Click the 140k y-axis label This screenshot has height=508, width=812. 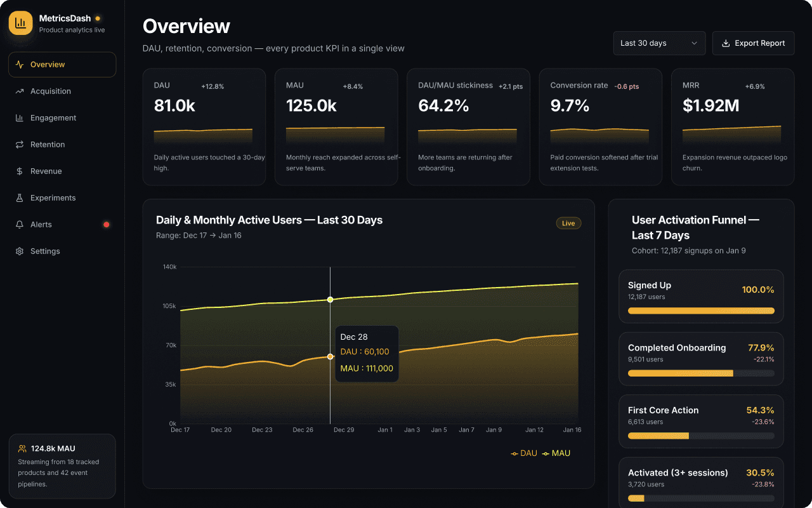pos(170,267)
